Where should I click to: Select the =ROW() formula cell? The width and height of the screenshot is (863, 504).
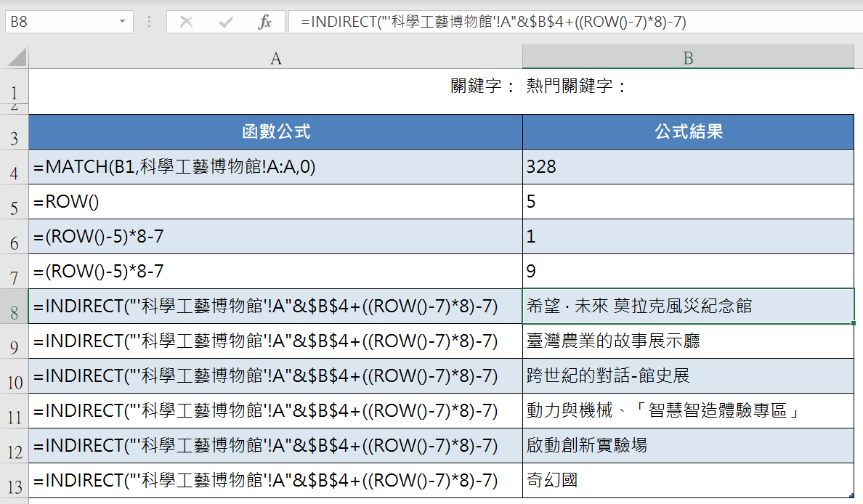(276, 202)
